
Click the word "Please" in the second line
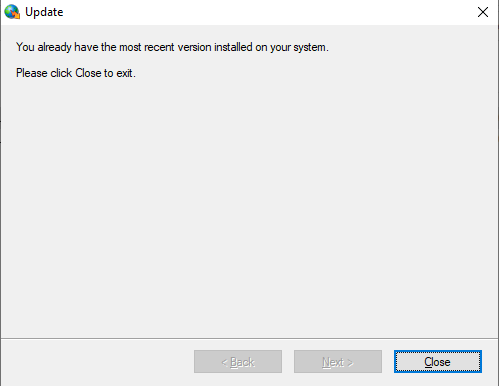32,73
